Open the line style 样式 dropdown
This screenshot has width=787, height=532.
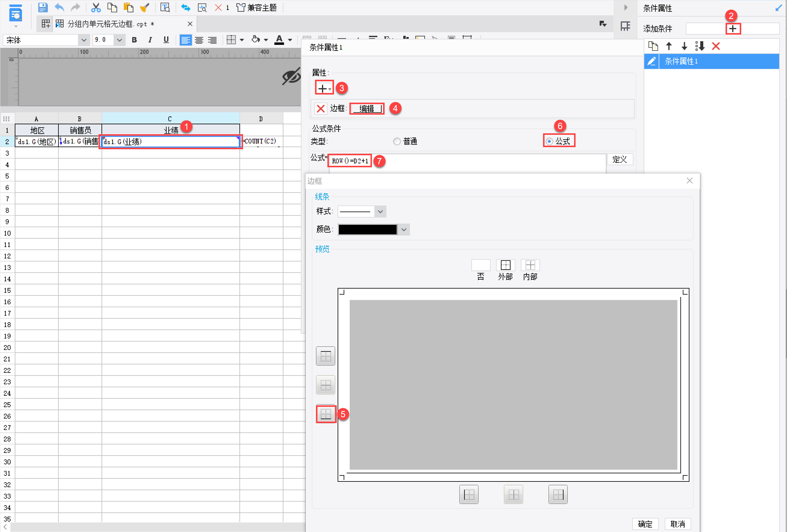[x=380, y=212]
